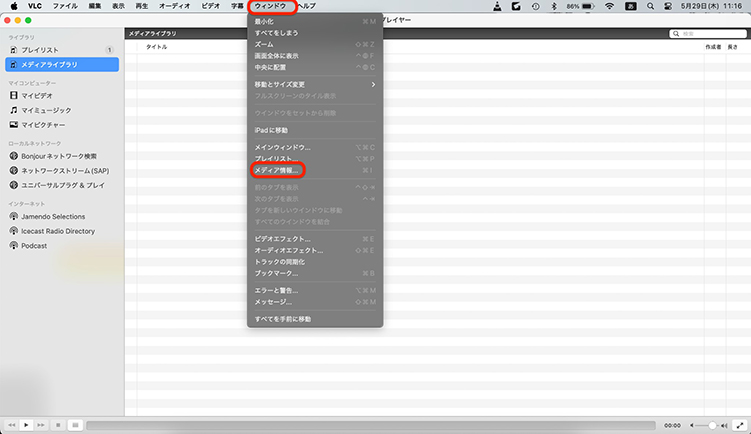751x434 pixels.
Task: Open the 字幕 menu
Action: pos(237,6)
